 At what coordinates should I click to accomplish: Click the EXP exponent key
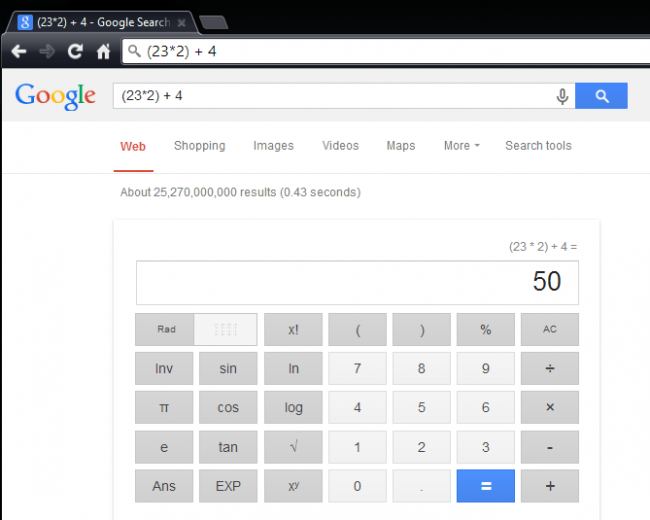(228, 486)
